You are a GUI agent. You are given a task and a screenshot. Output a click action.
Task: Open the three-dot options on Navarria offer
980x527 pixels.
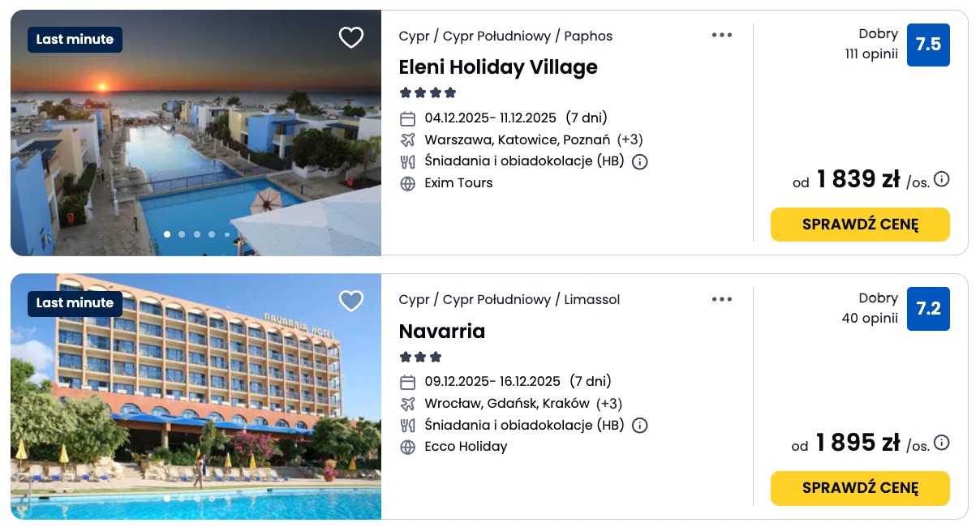tap(722, 299)
